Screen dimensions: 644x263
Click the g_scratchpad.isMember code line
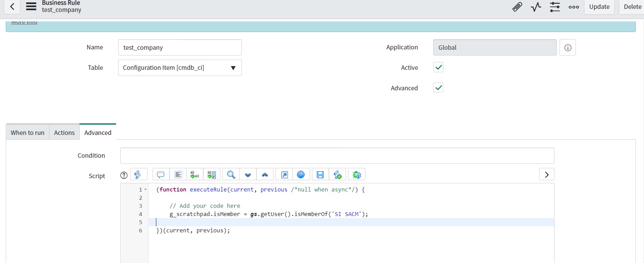tap(269, 214)
